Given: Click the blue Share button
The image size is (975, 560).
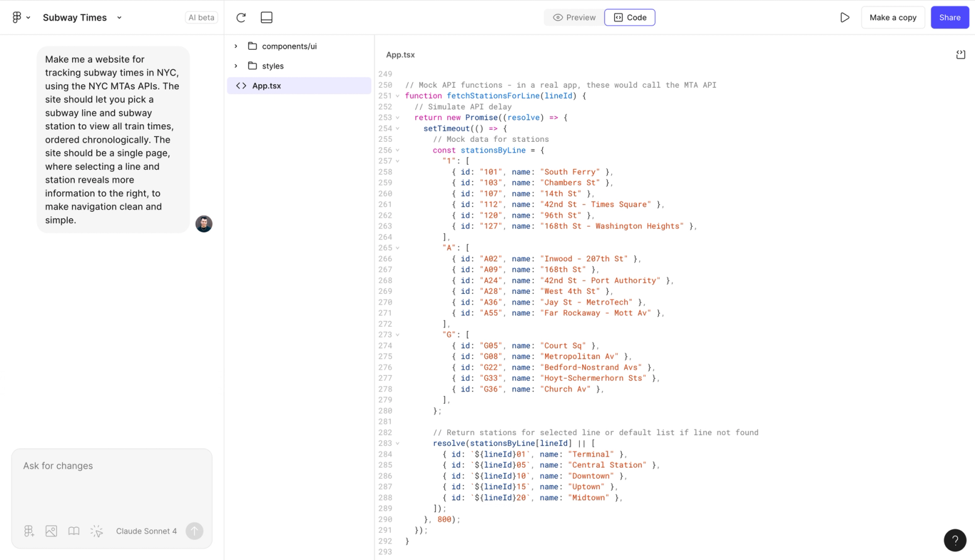Looking at the screenshot, I should point(950,18).
